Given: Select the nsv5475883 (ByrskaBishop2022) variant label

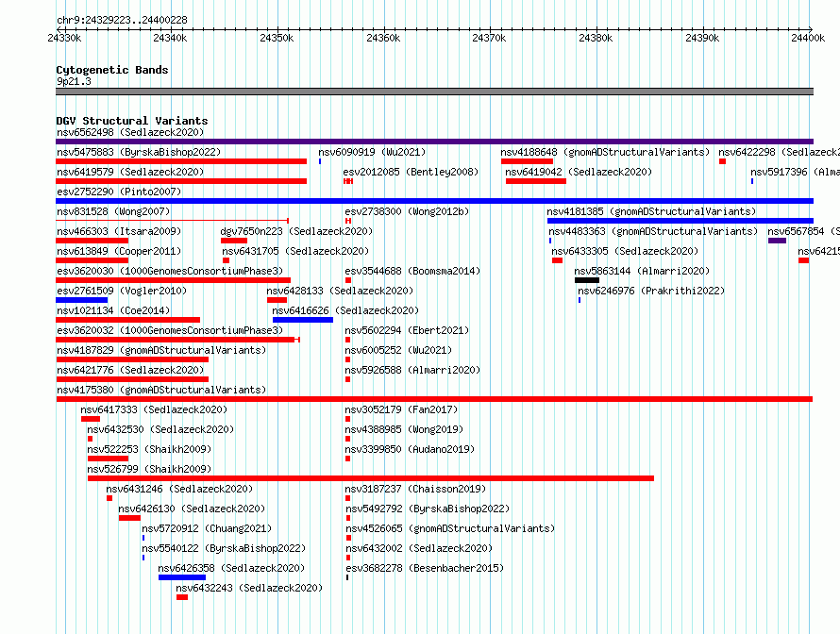Looking at the screenshot, I should point(139,152).
